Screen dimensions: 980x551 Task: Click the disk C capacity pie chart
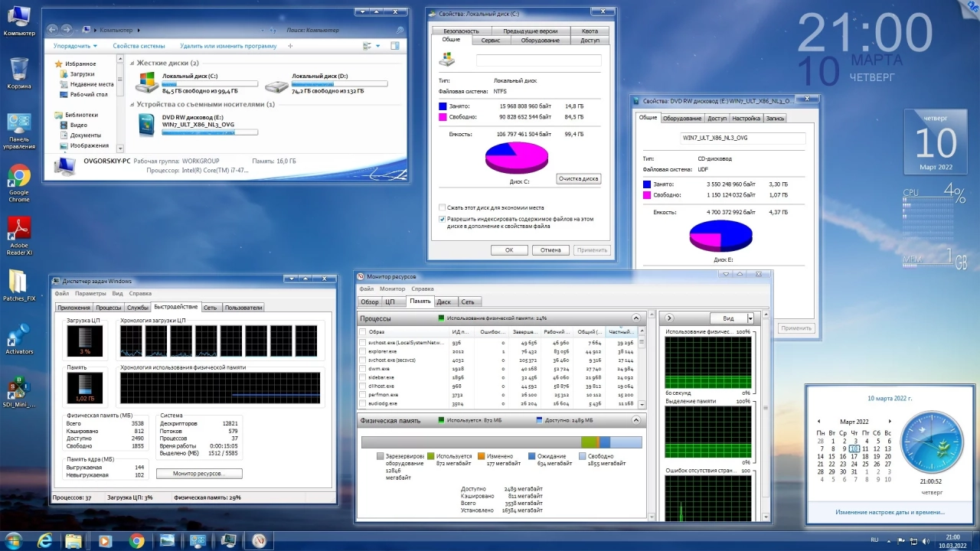click(x=517, y=158)
